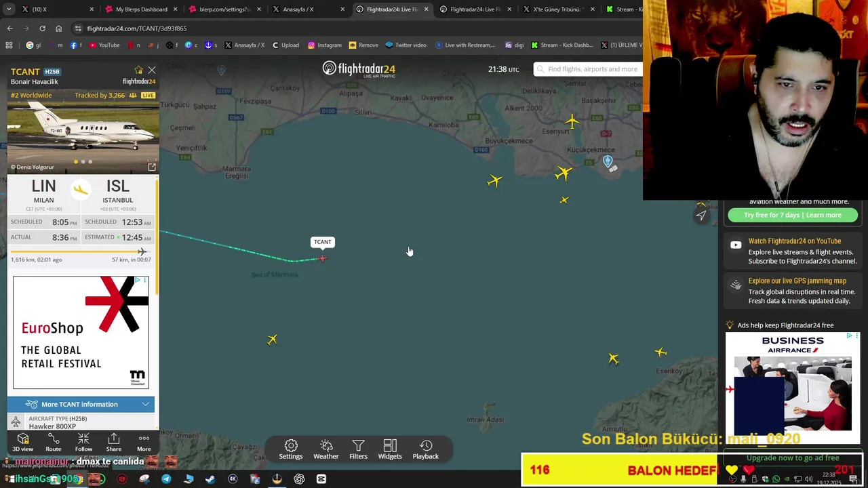
Task: Open Live with Restream bookmark
Action: (465, 45)
